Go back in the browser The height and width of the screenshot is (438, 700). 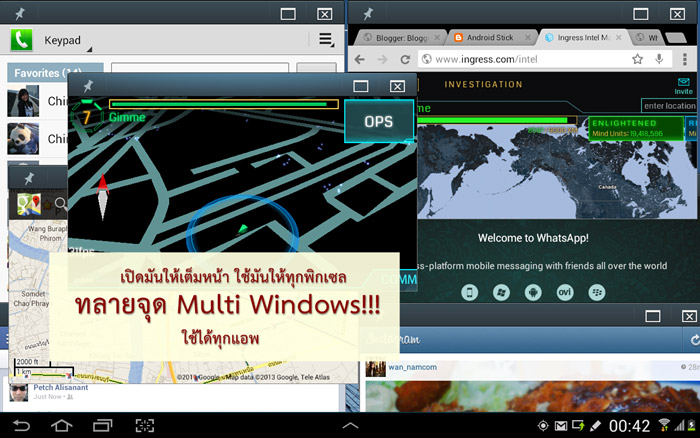(360, 59)
